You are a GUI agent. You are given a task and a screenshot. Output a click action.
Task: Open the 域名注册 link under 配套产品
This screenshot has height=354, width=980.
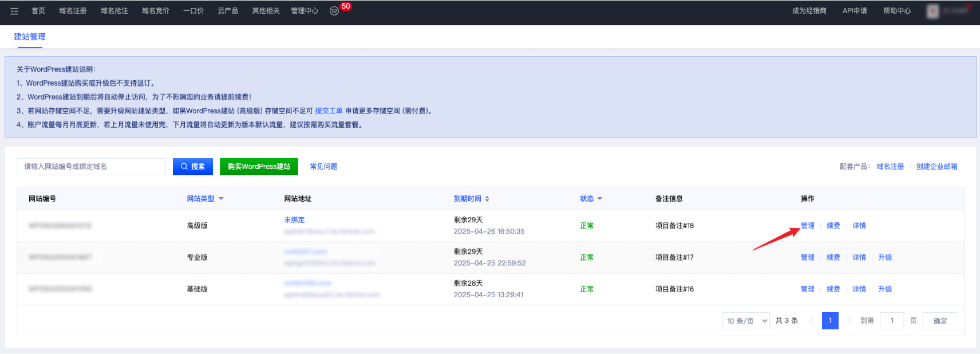pyautogui.click(x=890, y=167)
